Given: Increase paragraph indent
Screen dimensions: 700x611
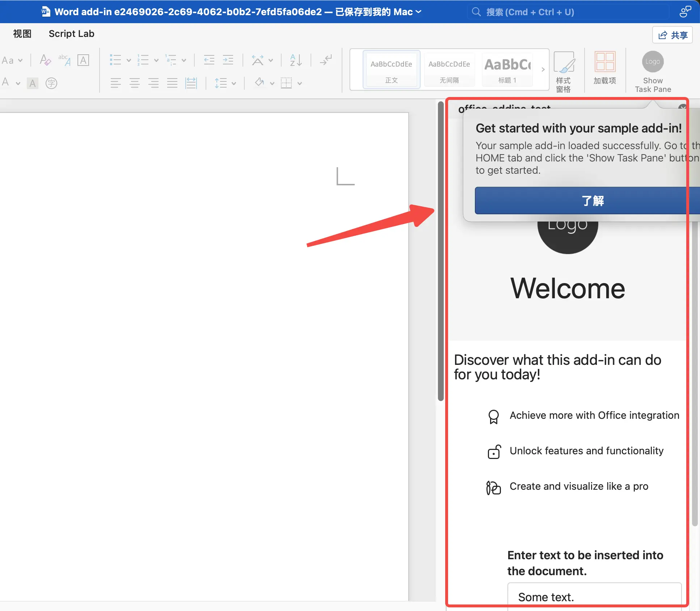Looking at the screenshot, I should coord(228,60).
